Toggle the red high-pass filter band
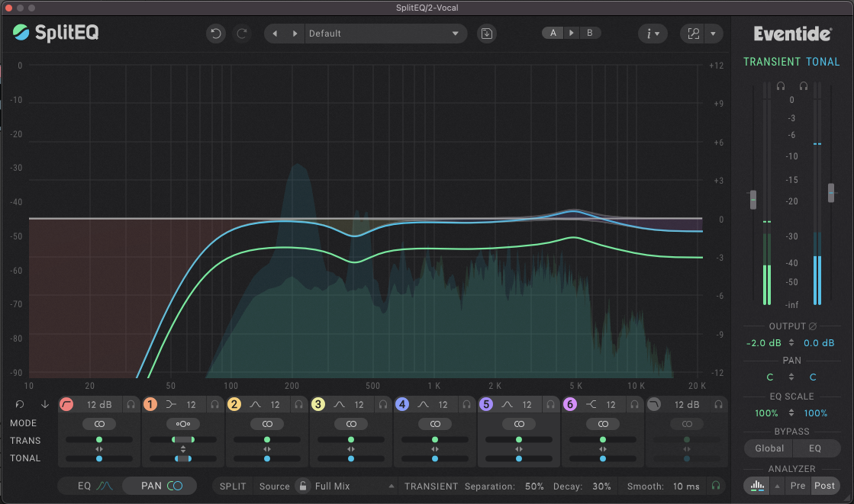Viewport: 854px width, 504px height. (66, 404)
